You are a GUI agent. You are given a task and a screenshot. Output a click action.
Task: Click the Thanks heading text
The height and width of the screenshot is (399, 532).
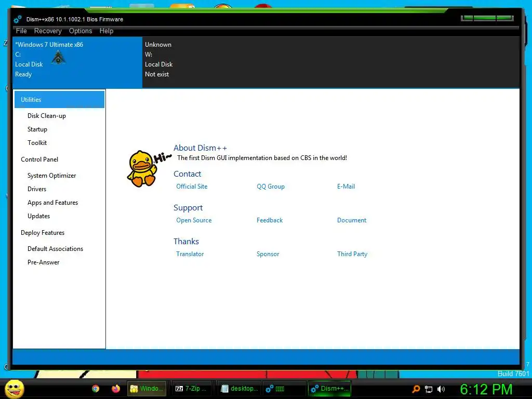coord(186,241)
